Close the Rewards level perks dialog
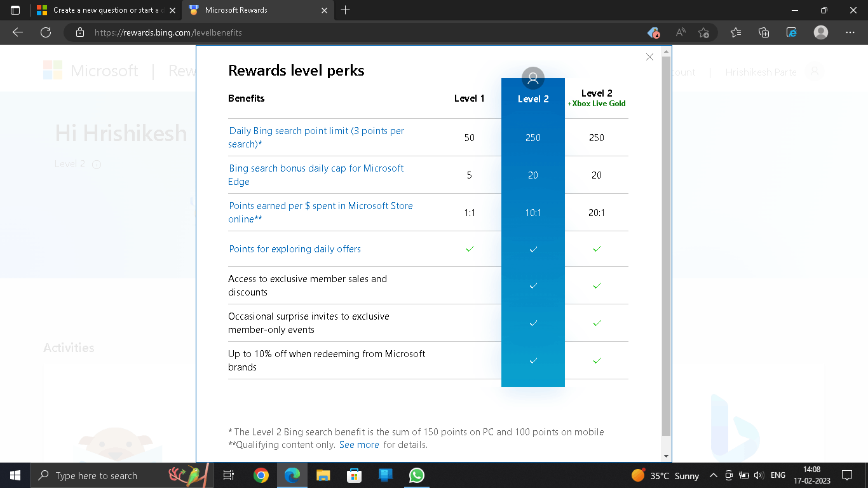868x488 pixels. coord(649,57)
